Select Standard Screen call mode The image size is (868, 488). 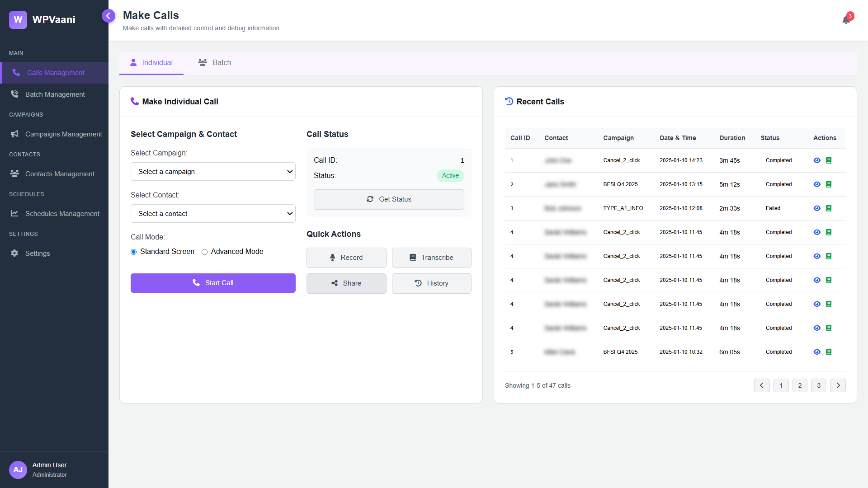pyautogui.click(x=134, y=252)
